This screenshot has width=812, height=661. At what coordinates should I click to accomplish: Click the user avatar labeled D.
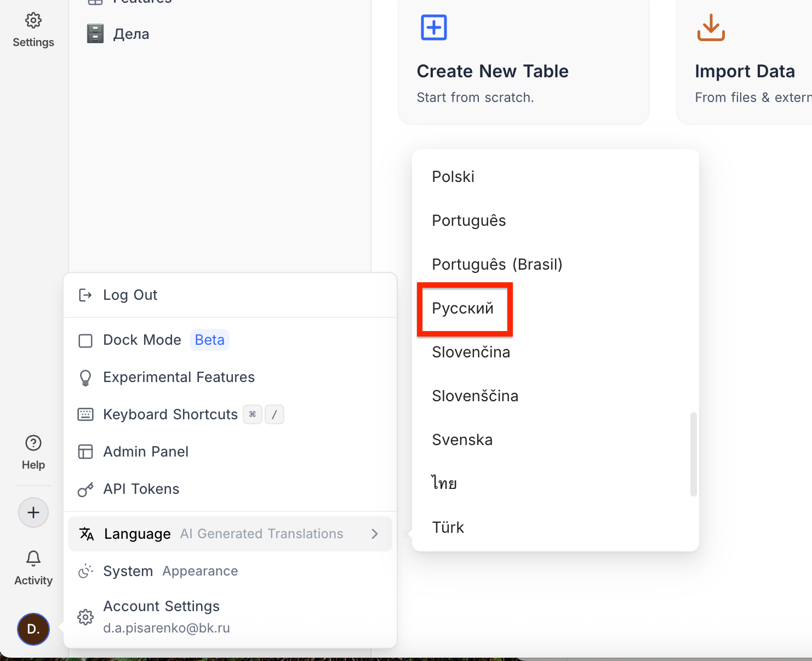point(33,629)
